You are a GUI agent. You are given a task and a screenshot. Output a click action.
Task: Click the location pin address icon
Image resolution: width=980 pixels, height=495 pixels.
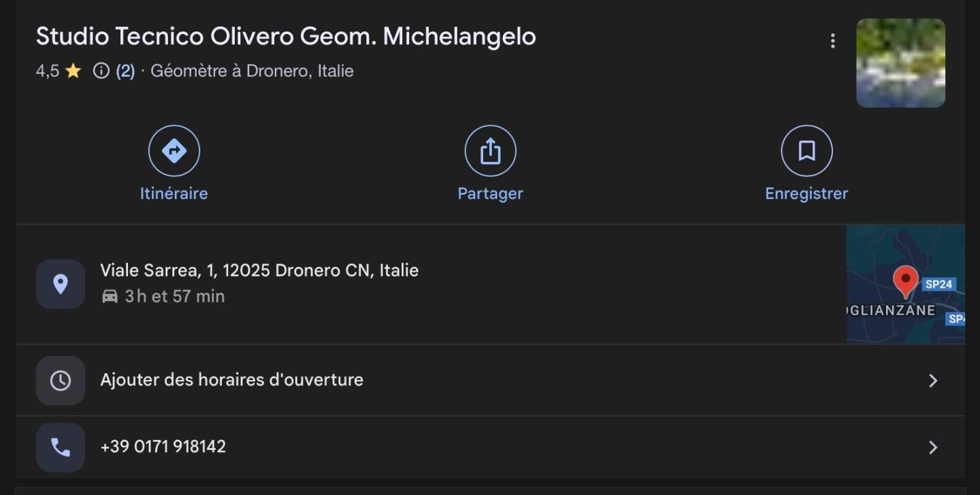[x=61, y=284]
